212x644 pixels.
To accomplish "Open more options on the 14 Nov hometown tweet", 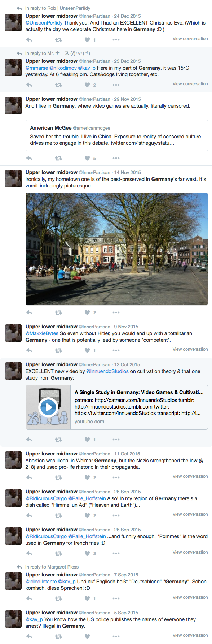I will [x=116, y=312].
